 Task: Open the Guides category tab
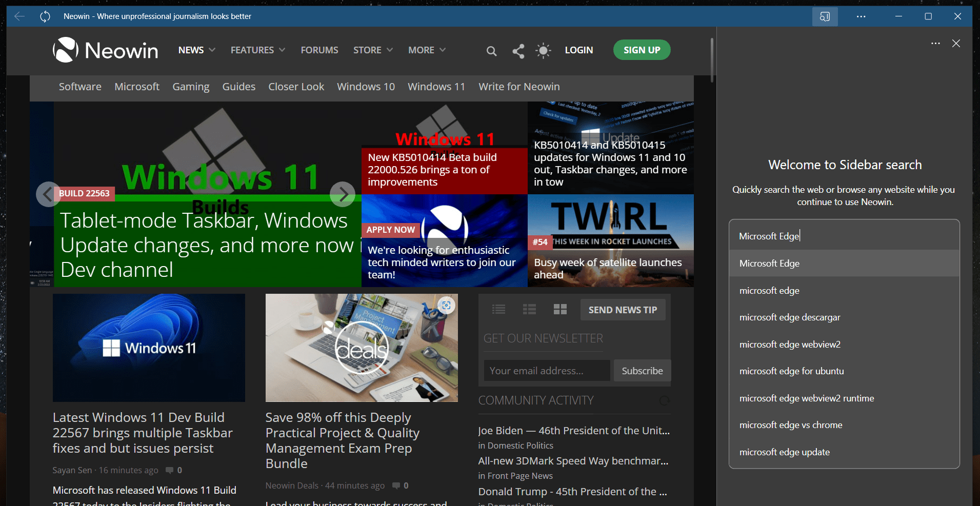coord(239,87)
